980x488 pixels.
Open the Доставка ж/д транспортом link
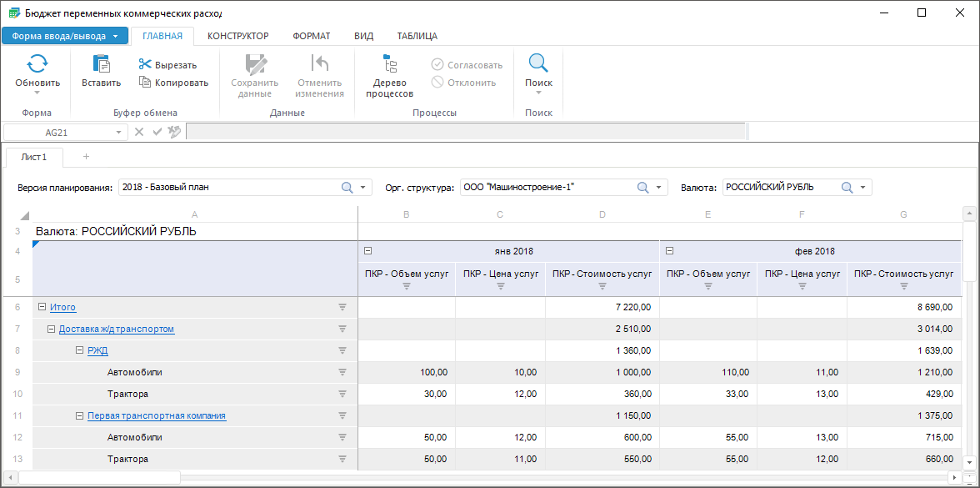pos(116,330)
